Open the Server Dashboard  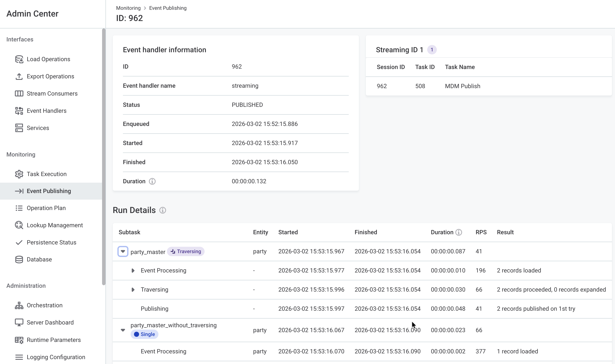coord(50,322)
